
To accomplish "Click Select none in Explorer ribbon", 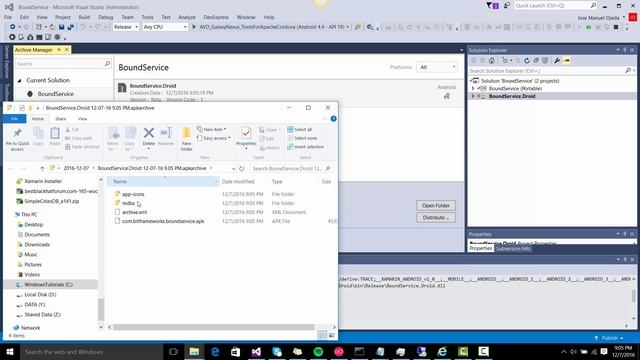I will [302, 138].
